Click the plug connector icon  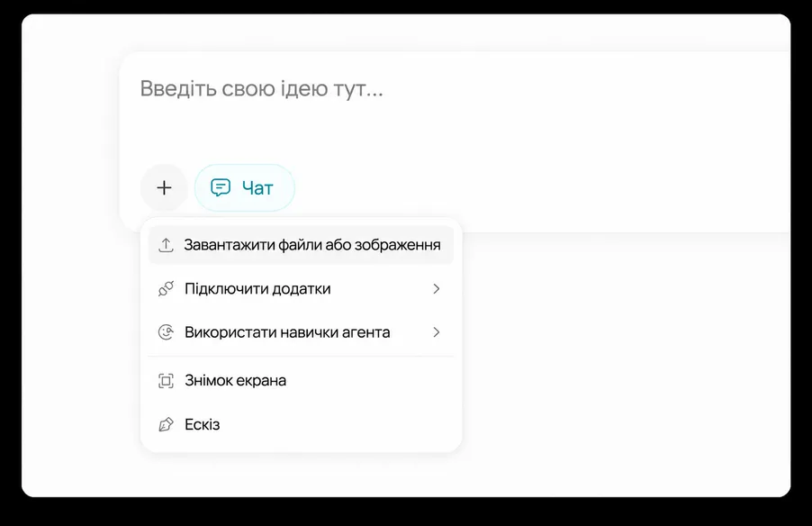[166, 288]
